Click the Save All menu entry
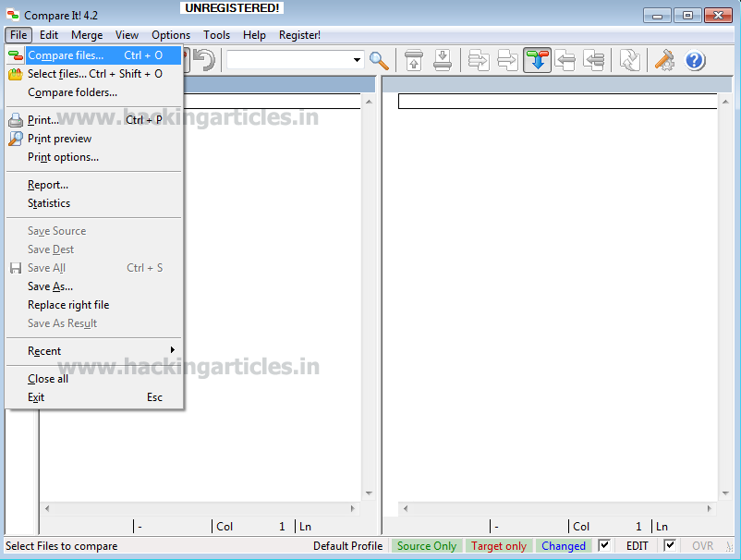 pos(94,268)
